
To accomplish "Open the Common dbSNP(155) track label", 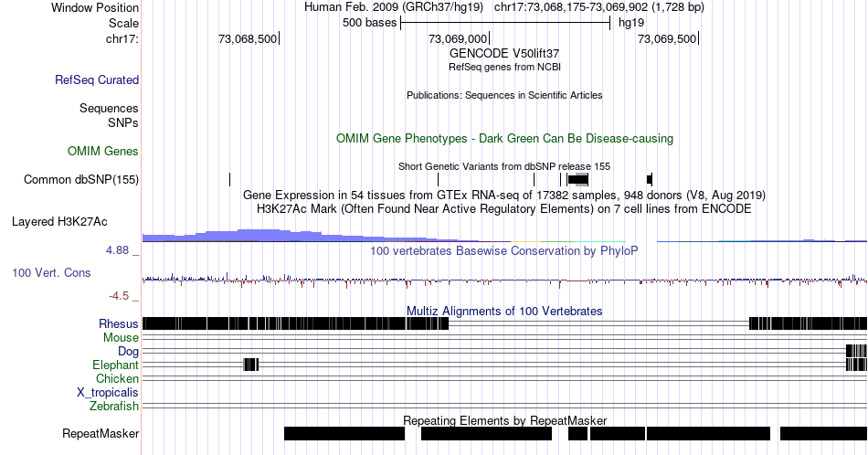I will (x=81, y=179).
